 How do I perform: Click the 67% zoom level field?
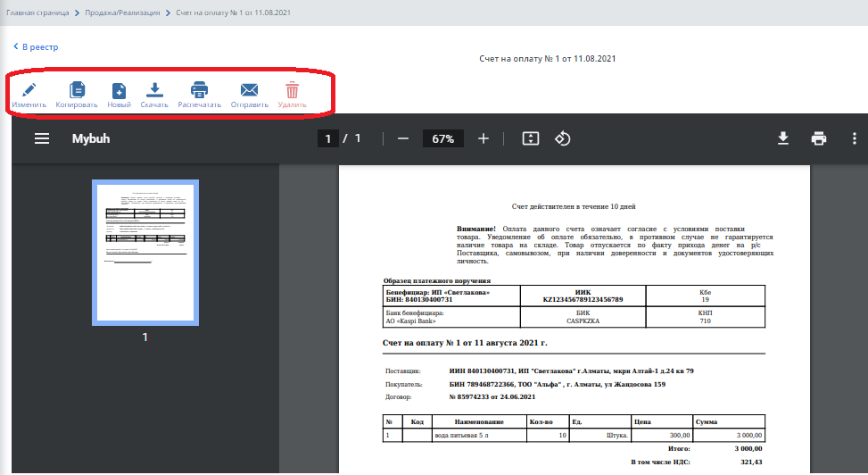[x=443, y=138]
